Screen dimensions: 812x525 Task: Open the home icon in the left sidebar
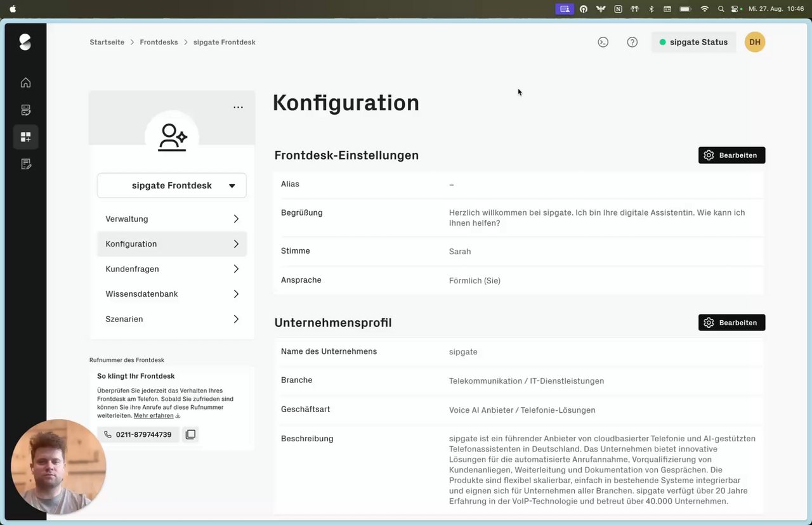coord(25,82)
